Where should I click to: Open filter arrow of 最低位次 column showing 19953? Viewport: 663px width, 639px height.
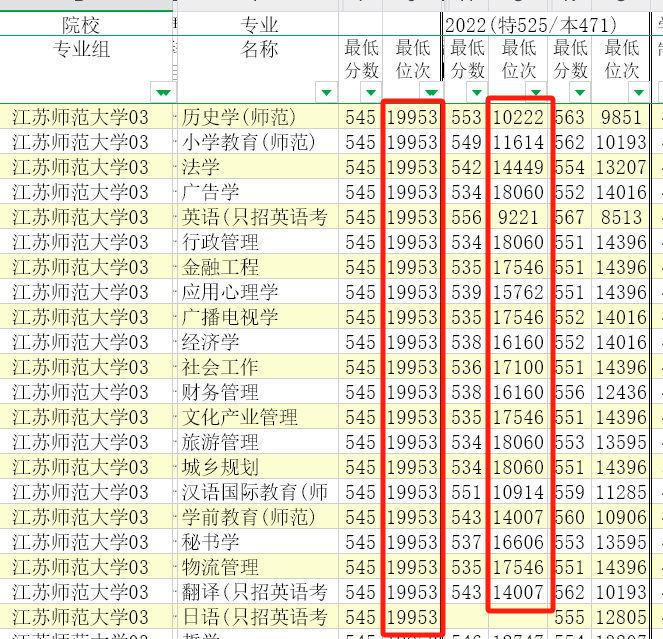point(431,93)
